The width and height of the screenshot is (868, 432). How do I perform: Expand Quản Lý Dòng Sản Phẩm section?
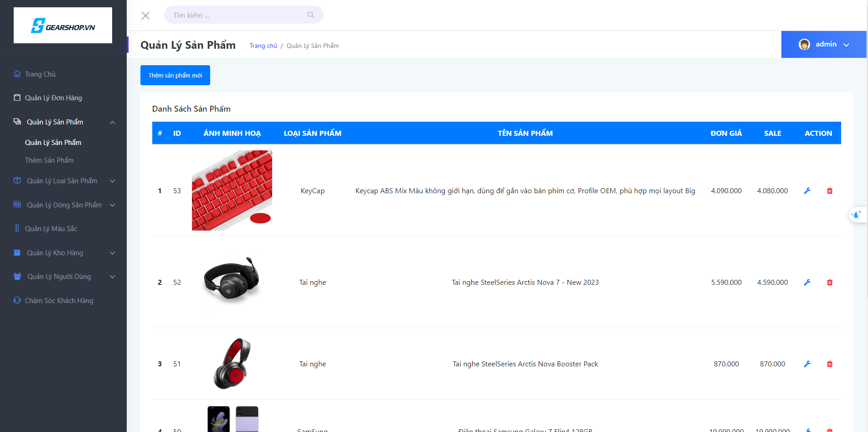click(113, 205)
